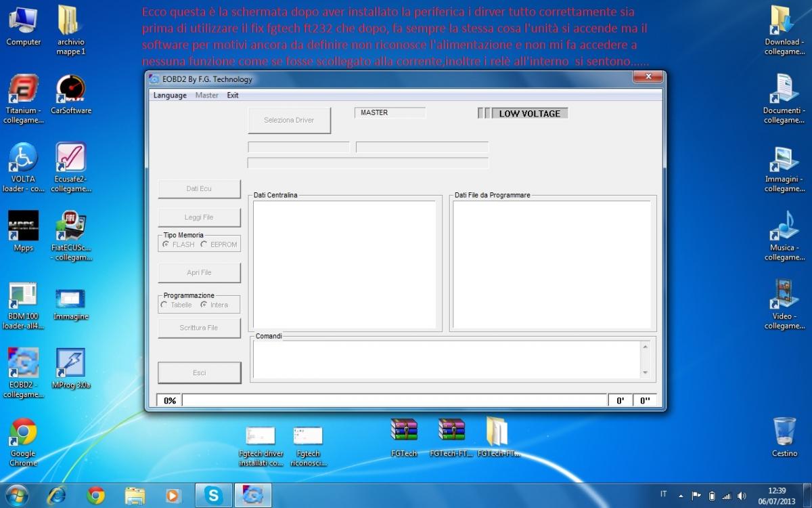Click the volume tray icon
812x508 pixels.
(742, 496)
